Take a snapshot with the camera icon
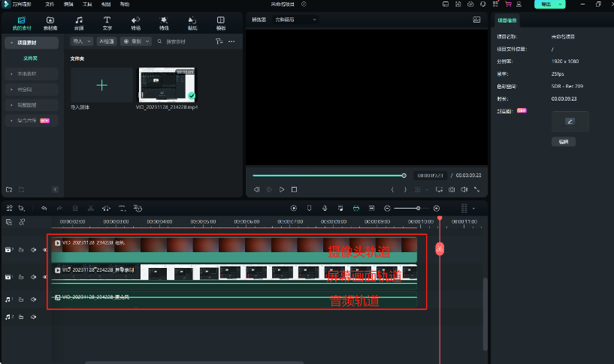 [x=452, y=190]
